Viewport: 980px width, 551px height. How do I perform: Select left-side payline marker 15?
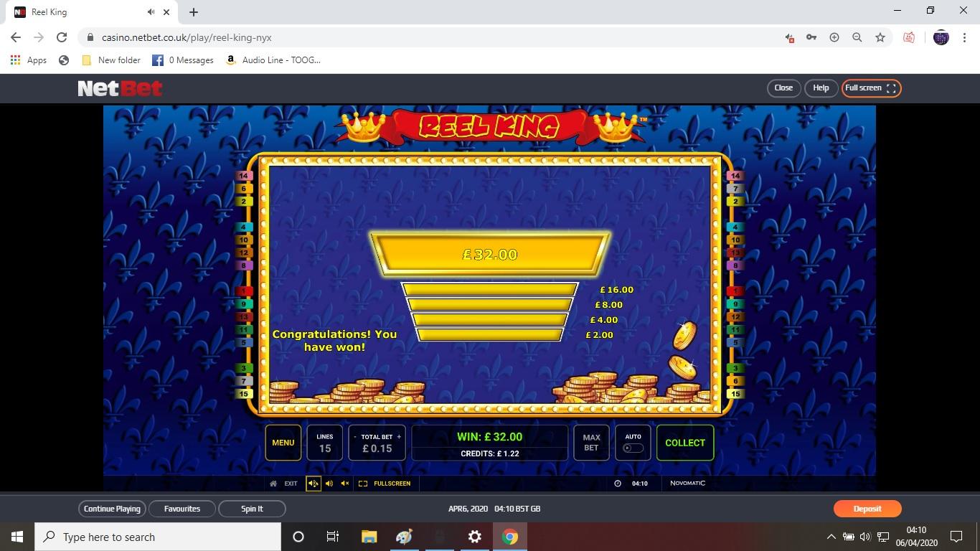pyautogui.click(x=244, y=394)
